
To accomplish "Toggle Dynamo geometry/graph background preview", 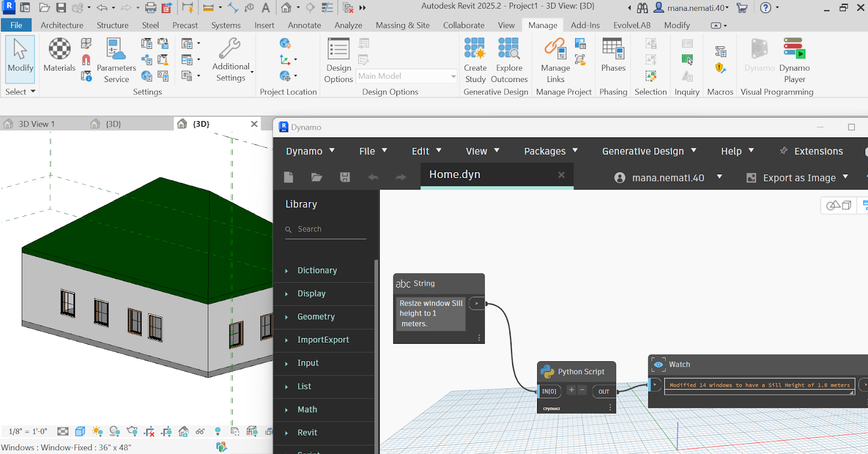I will click(839, 205).
